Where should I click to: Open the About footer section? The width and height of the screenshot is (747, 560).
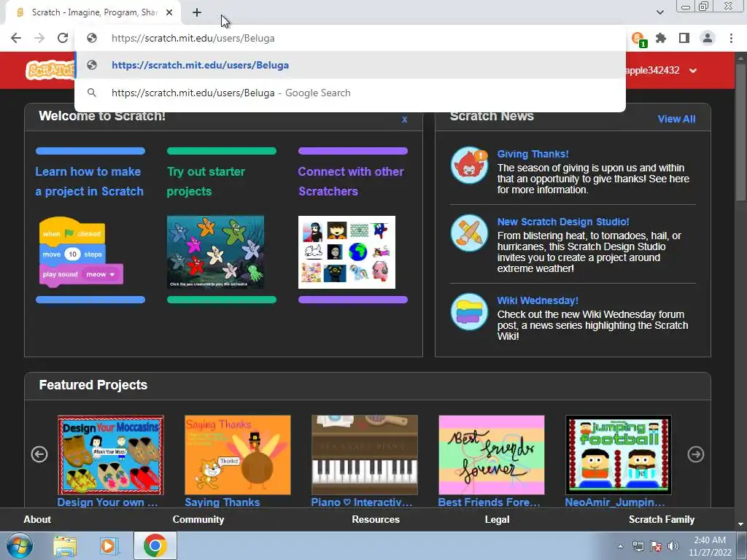click(37, 519)
